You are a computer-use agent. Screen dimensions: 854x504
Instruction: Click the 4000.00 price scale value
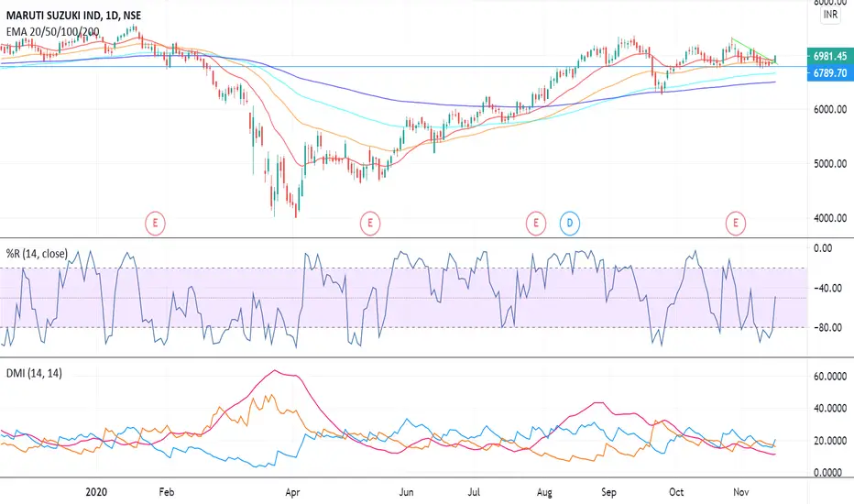(x=830, y=218)
